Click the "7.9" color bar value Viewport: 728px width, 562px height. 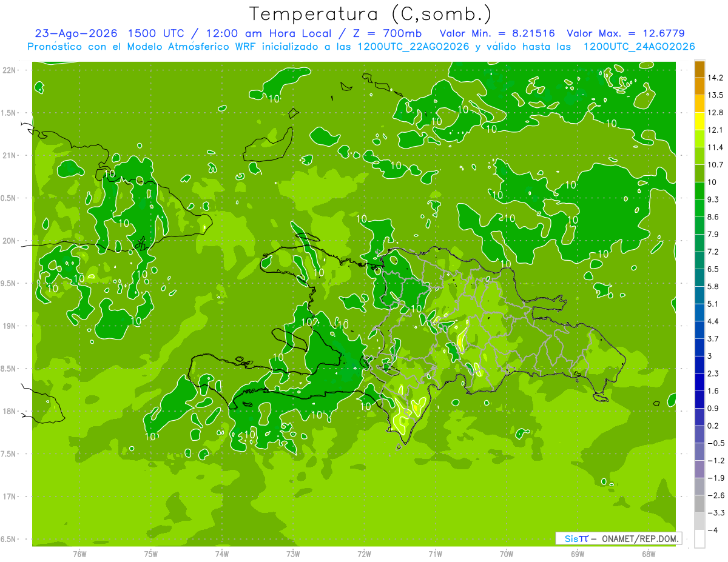pos(713,234)
